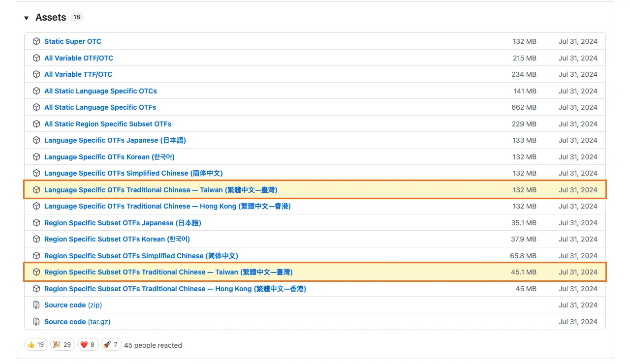630x364 pixels.
Task: Download Static Super OTC asset link
Action: 73,41
